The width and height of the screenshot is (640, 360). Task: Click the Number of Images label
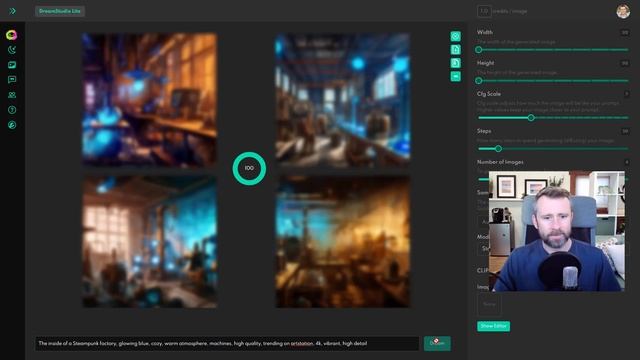(500, 162)
